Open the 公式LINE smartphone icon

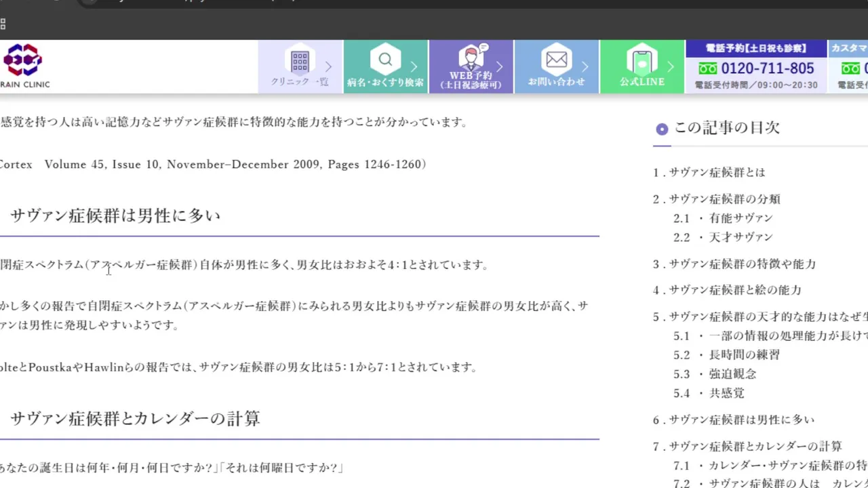pos(642,60)
